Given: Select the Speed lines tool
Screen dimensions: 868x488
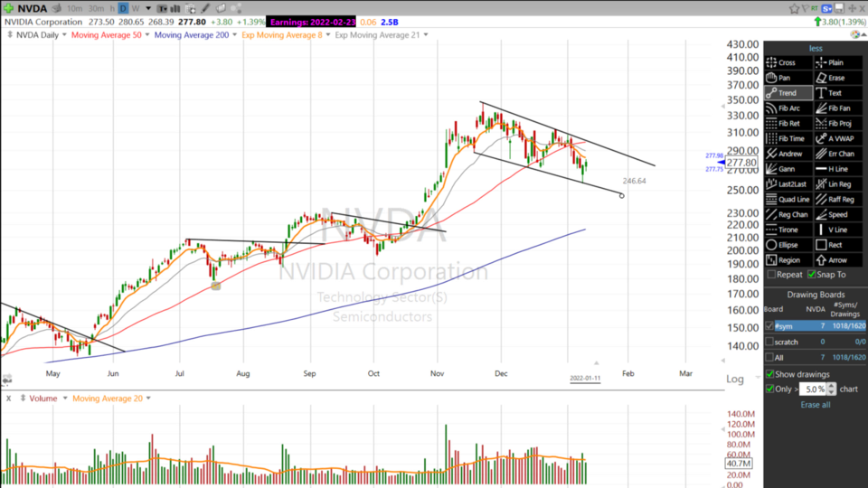Looking at the screenshot, I should 838,215.
